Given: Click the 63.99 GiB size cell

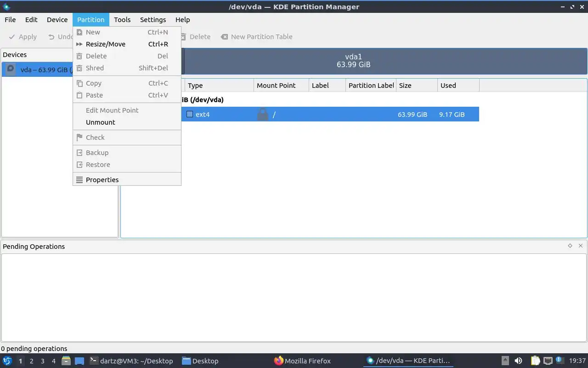Looking at the screenshot, I should (x=413, y=115).
